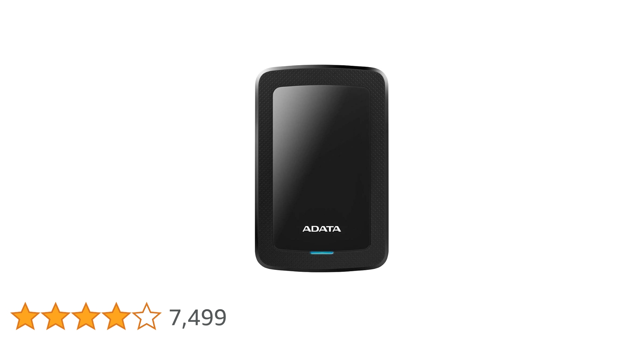Click the first letter A of ADATA
The image size is (644, 337).
pos(306,229)
